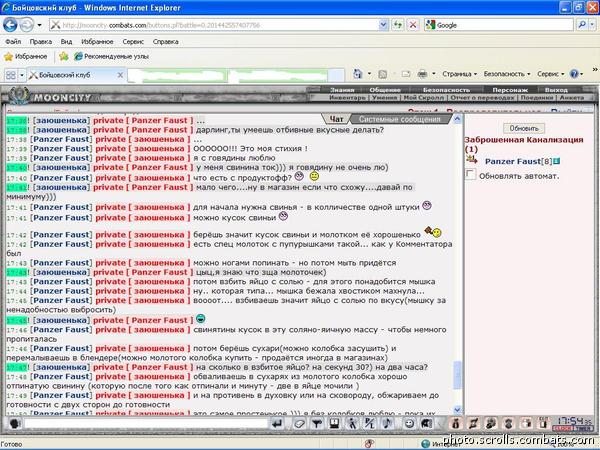This screenshot has width=600, height=450.
Task: Click the helmet icon next to smiley
Action: 426,424
